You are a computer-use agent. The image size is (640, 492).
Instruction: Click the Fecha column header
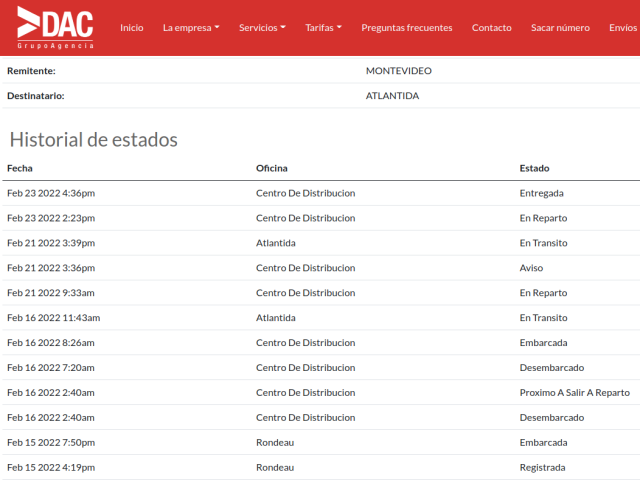pos(20,168)
